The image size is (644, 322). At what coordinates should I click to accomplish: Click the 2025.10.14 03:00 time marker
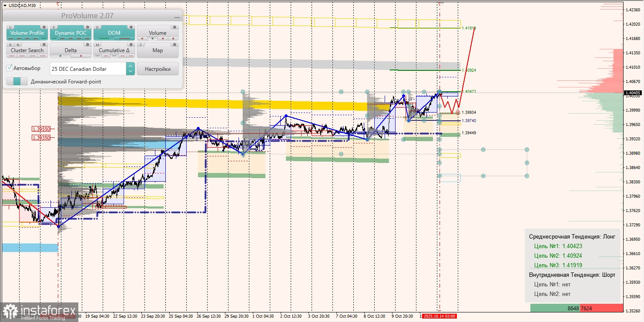(439, 316)
